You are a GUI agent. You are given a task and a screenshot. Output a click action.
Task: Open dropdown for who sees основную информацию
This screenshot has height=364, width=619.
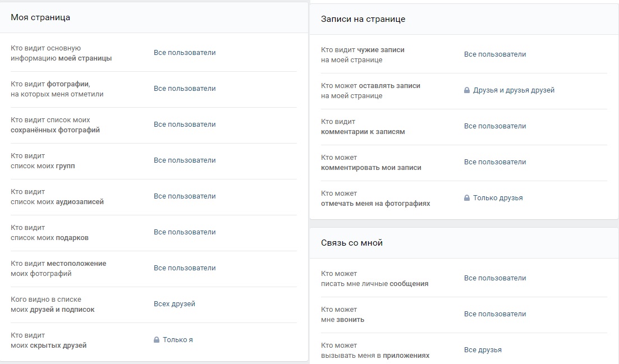(185, 53)
